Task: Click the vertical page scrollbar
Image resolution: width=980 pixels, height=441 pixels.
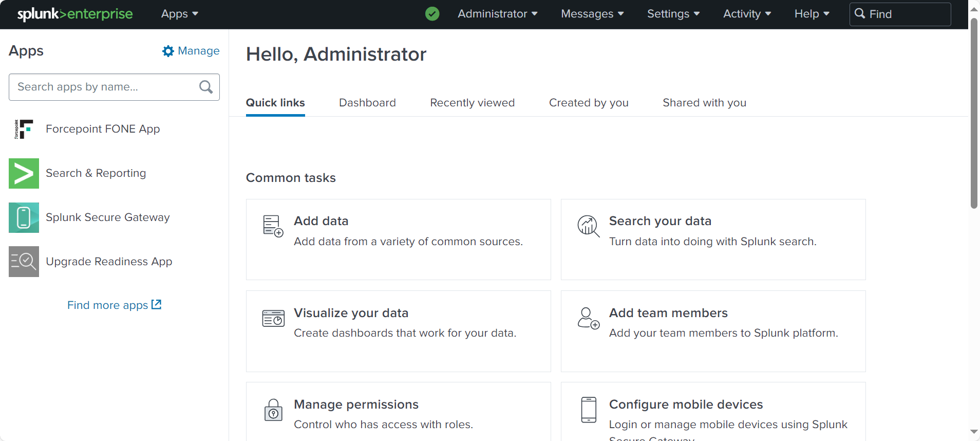Action: (x=974, y=113)
